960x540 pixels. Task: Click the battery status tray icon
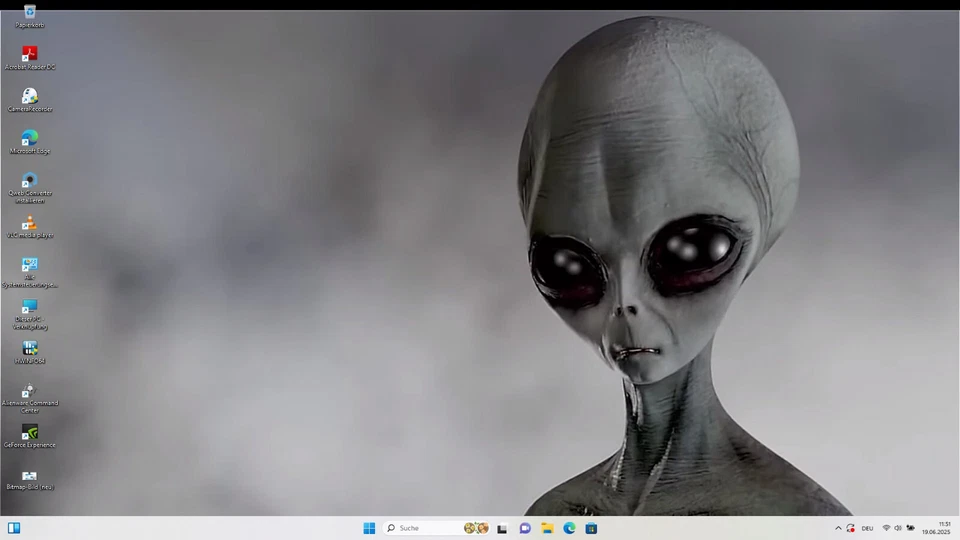[x=910, y=528]
